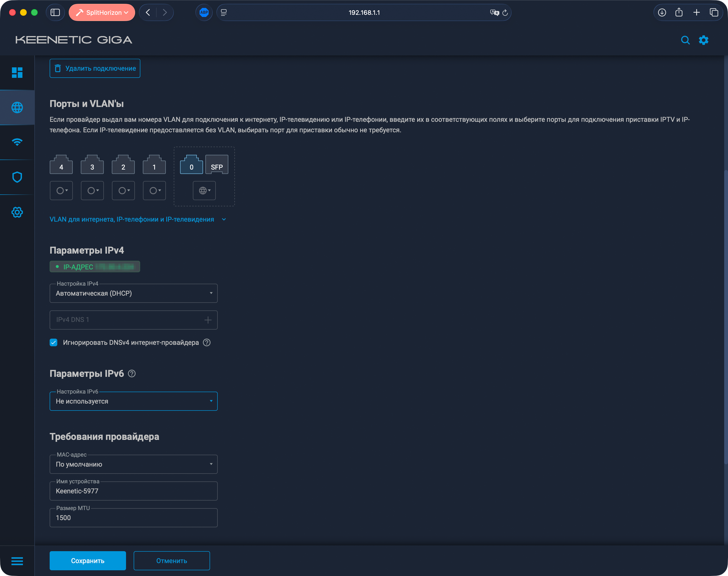Open help icon next to Параметры IPv6

coord(132,373)
